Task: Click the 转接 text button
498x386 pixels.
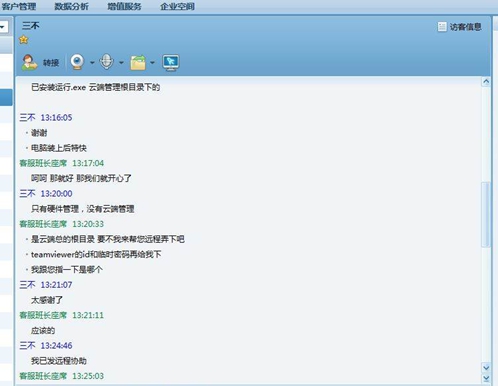Action: pyautogui.click(x=51, y=63)
